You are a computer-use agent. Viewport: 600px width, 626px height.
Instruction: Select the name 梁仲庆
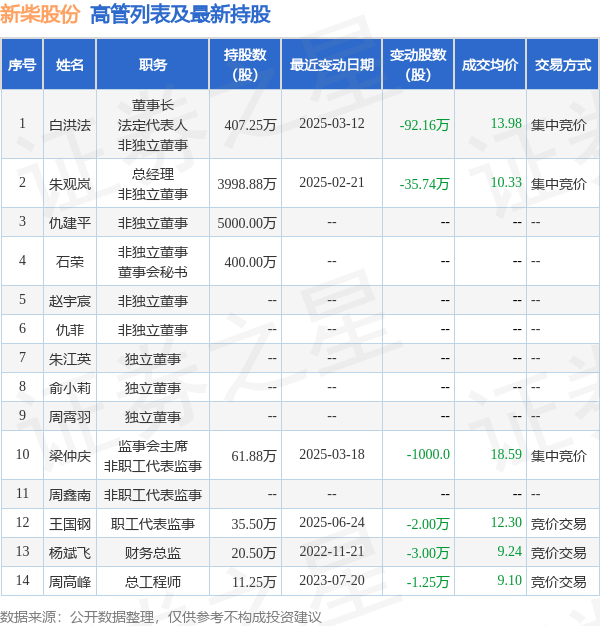tap(70, 456)
